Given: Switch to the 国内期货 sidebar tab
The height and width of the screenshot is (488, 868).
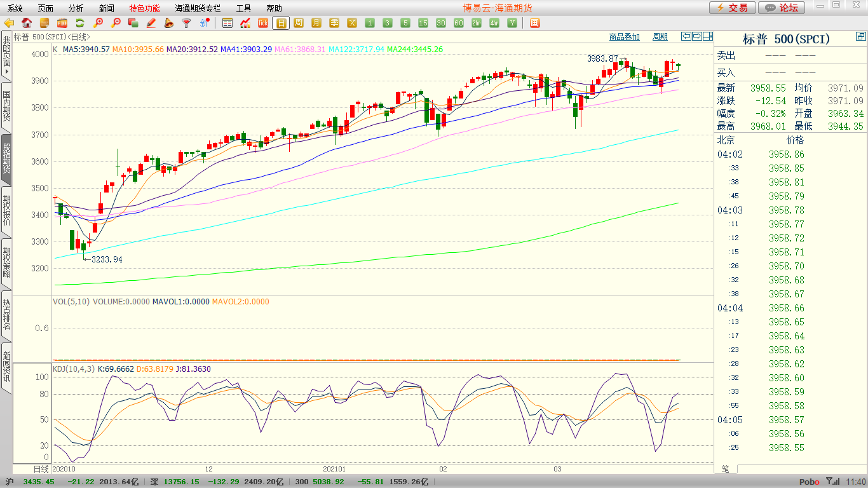Looking at the screenshot, I should [6, 107].
